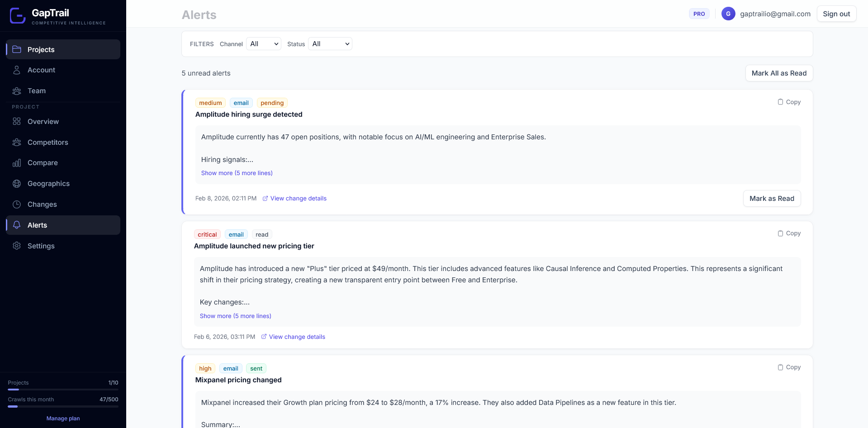Open the Projects menu item
This screenshot has height=428, width=868.
tap(63, 49)
